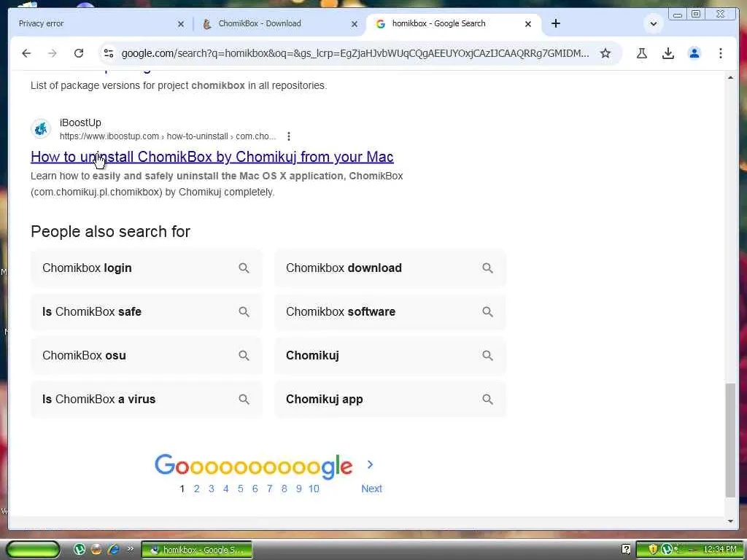
Task: Close the Privacy error tab
Action: 181,24
